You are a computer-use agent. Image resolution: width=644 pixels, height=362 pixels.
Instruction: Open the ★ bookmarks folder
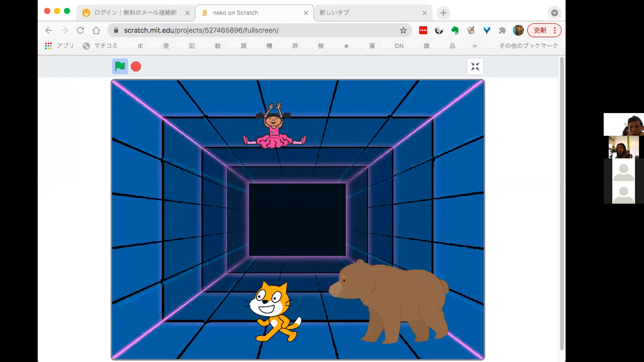(341, 46)
